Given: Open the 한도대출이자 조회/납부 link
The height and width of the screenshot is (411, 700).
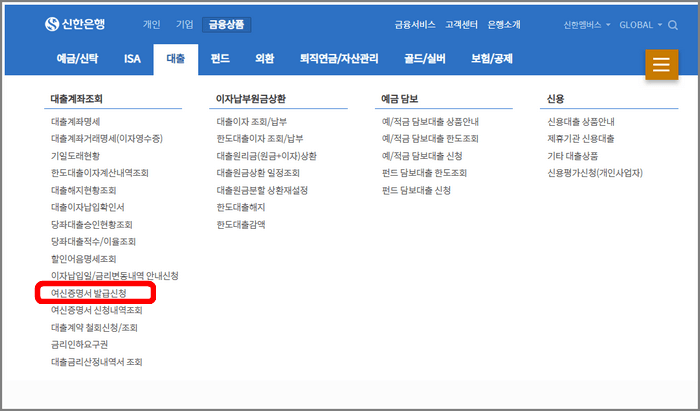Looking at the screenshot, I should [x=260, y=139].
